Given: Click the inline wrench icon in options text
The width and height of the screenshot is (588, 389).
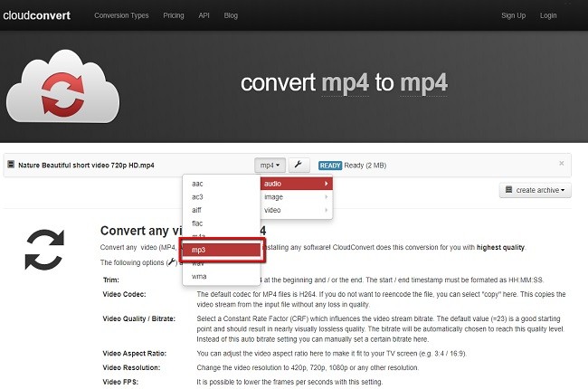Looking at the screenshot, I should click(x=172, y=261).
